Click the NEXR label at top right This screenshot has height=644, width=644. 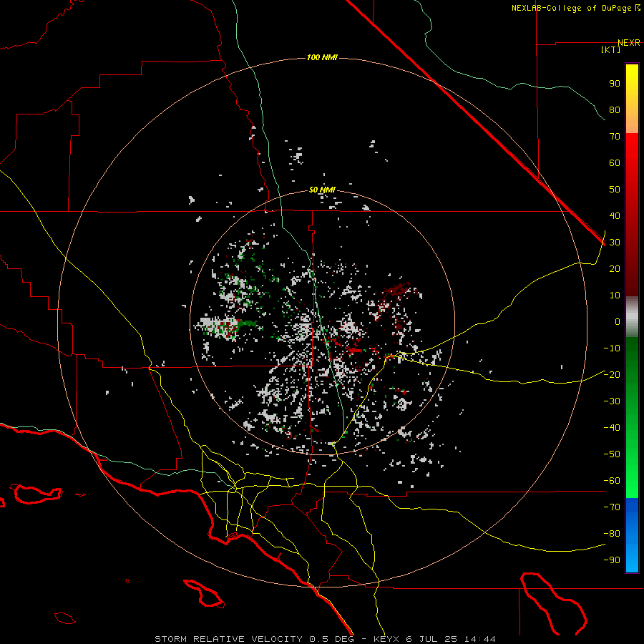click(x=629, y=43)
